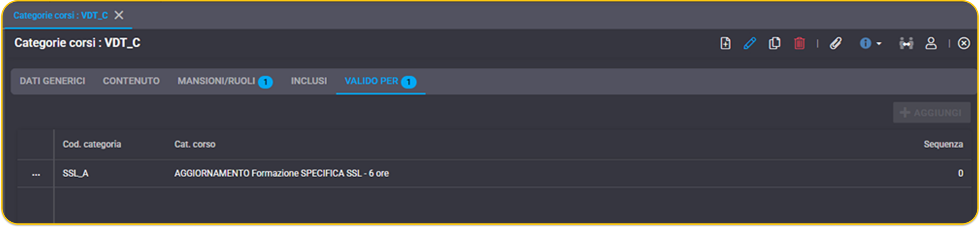Expand the info dropdown arrow
Viewport: 980px width, 227px height.
coord(879,44)
